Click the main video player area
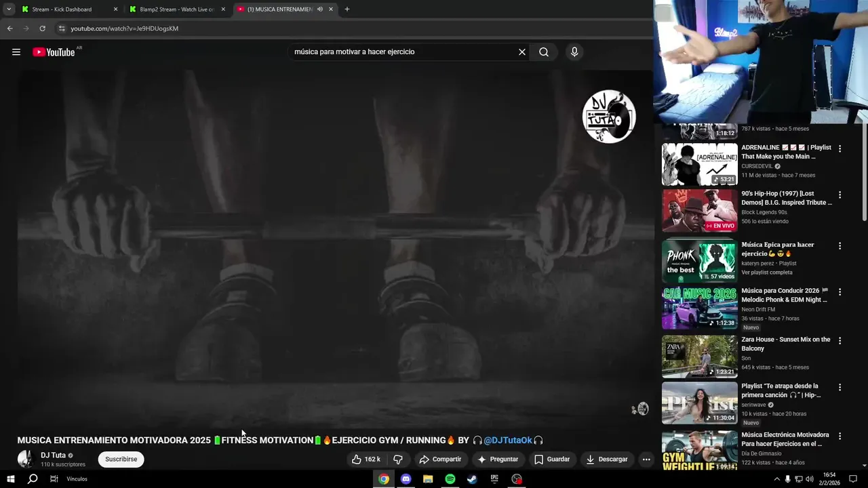 [335, 247]
